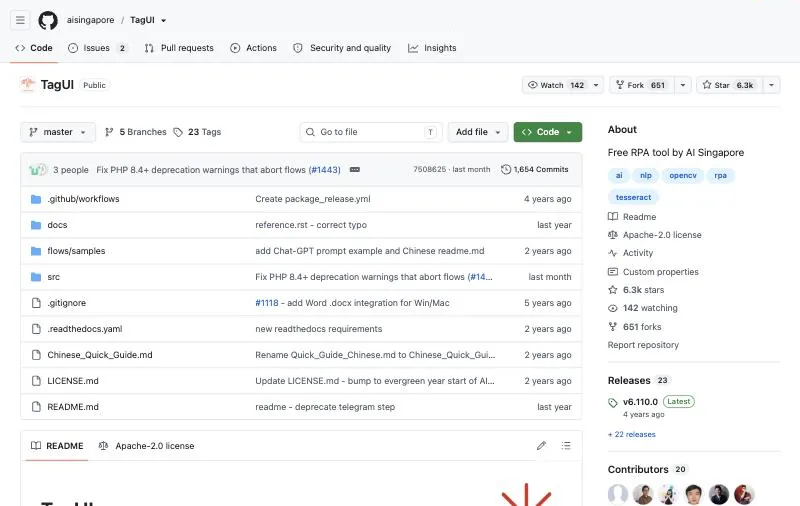View 5 Branches
The image size is (800, 506).
click(136, 132)
